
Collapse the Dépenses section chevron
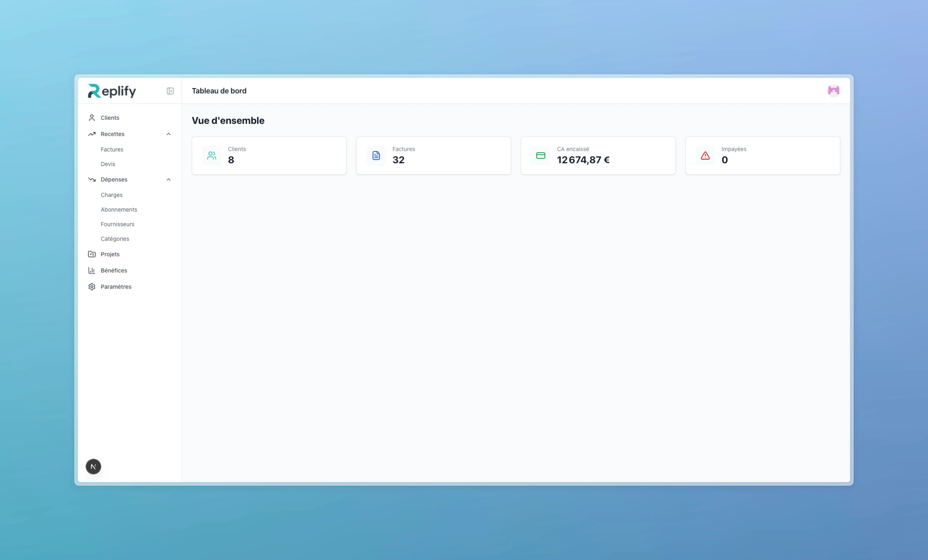click(168, 179)
